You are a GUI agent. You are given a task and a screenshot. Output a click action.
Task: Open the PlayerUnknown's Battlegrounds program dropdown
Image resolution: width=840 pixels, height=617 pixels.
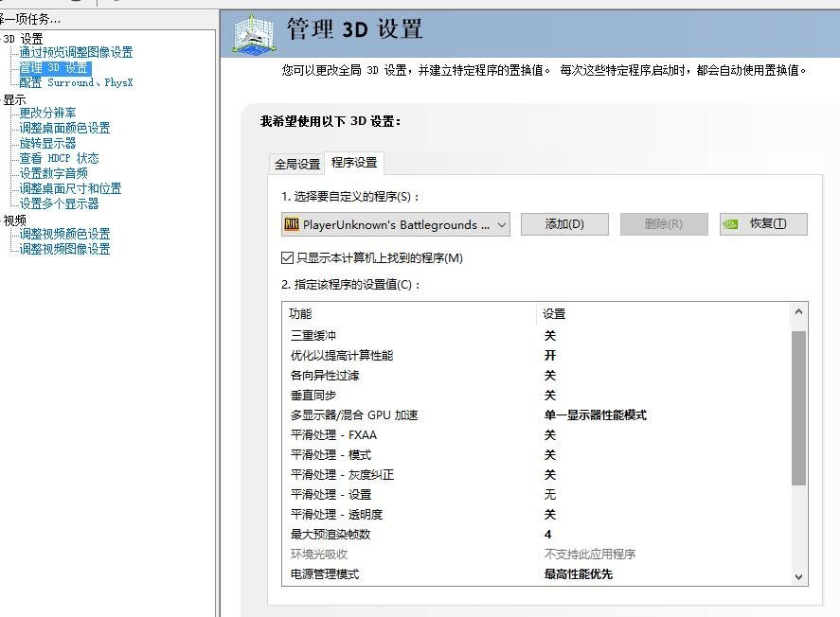395,224
